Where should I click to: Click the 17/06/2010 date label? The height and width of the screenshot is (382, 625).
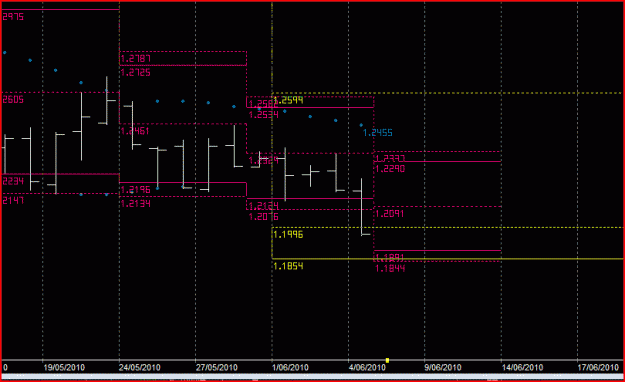598,367
